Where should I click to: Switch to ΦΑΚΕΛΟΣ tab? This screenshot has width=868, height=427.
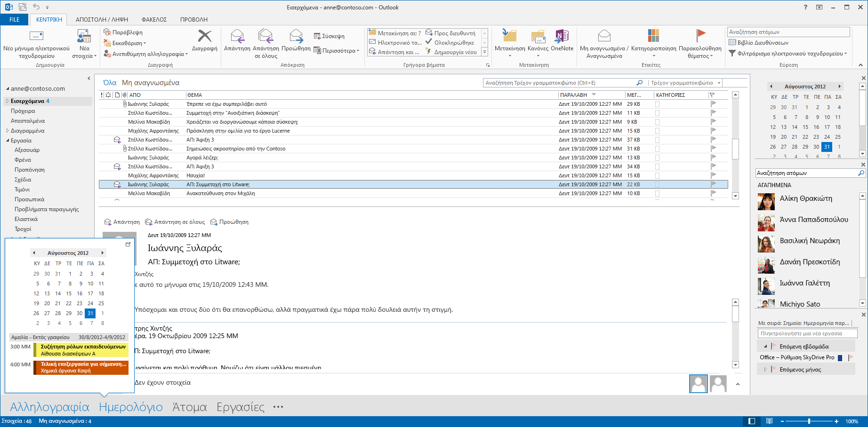click(154, 20)
